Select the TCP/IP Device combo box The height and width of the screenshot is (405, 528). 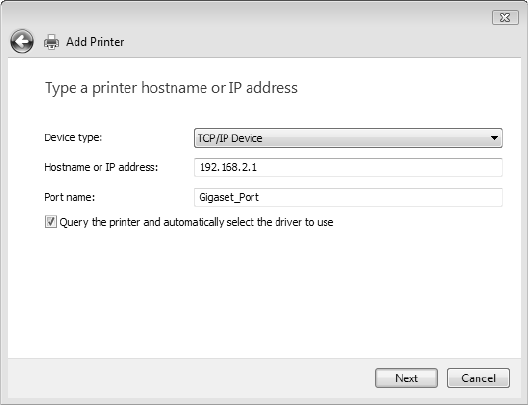pyautogui.click(x=348, y=138)
